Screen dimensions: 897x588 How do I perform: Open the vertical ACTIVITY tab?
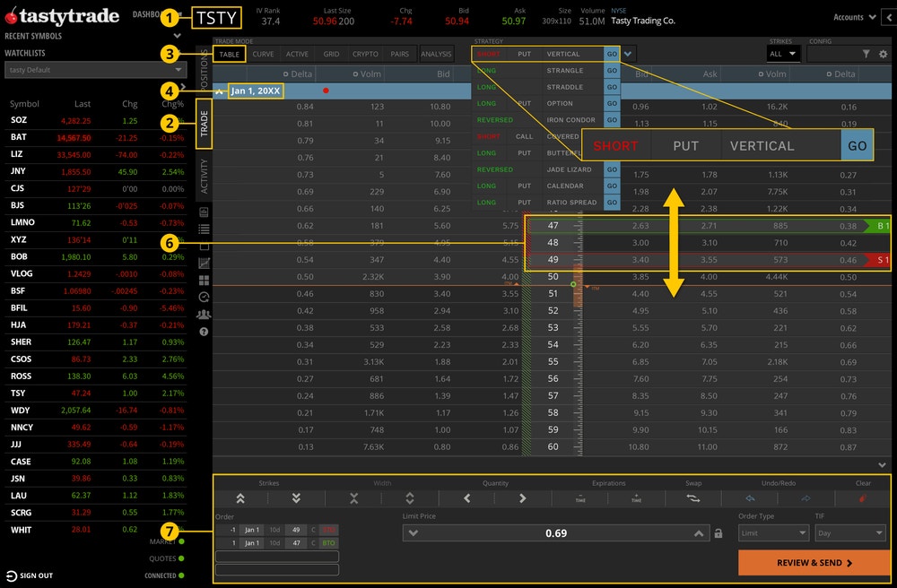pos(204,176)
